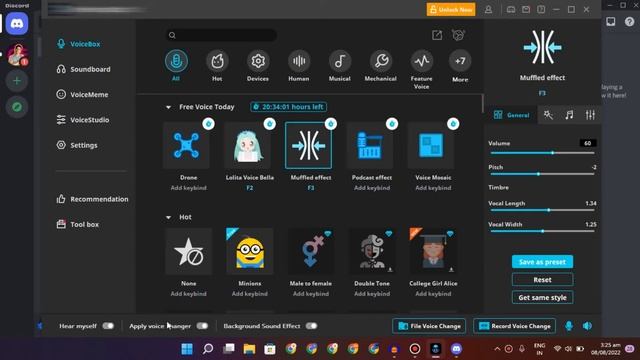
Task: Add keybind for Podcast effect
Action: (372, 188)
